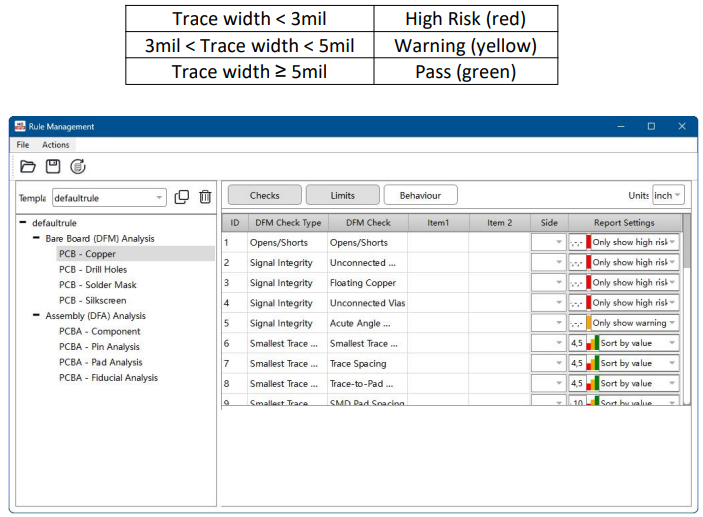
Task: Collapse Bare Board (DFM) Analysis node
Action: point(36,238)
